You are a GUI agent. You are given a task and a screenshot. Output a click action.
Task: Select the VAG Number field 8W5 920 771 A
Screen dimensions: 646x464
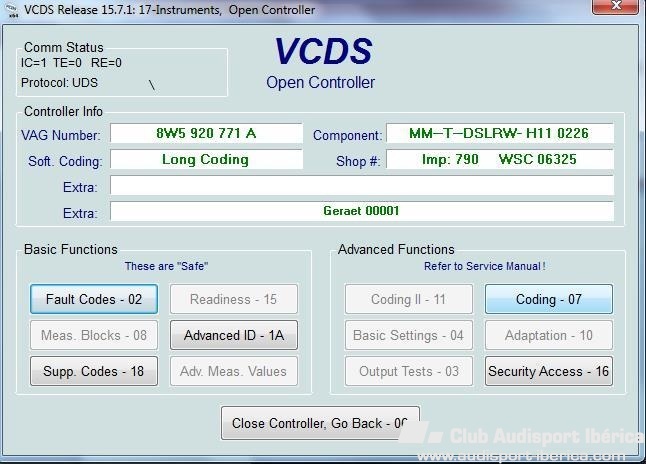click(206, 134)
